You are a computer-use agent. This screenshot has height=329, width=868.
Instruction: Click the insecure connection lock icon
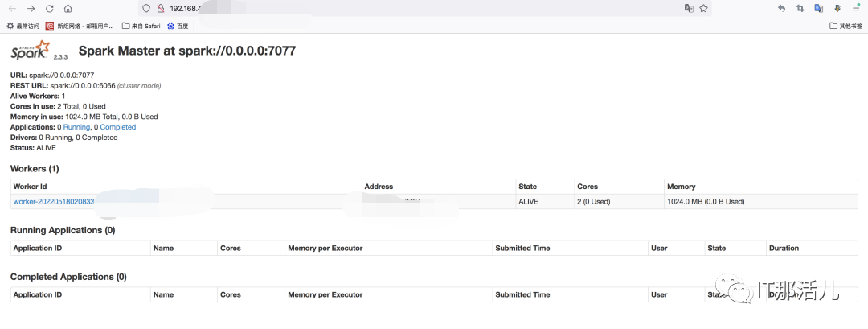coord(161,8)
